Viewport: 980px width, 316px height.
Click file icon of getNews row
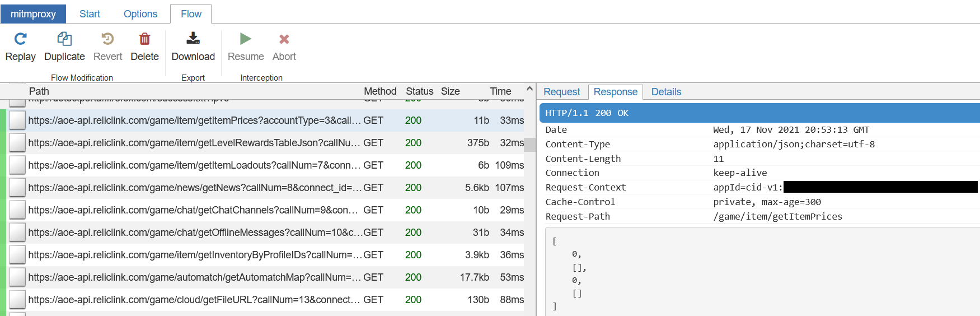tap(17, 188)
